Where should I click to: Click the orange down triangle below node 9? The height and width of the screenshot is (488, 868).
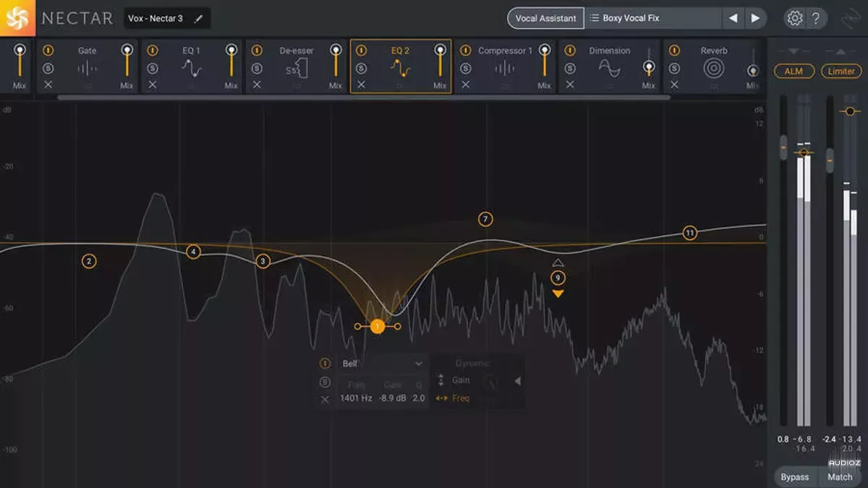coord(558,294)
